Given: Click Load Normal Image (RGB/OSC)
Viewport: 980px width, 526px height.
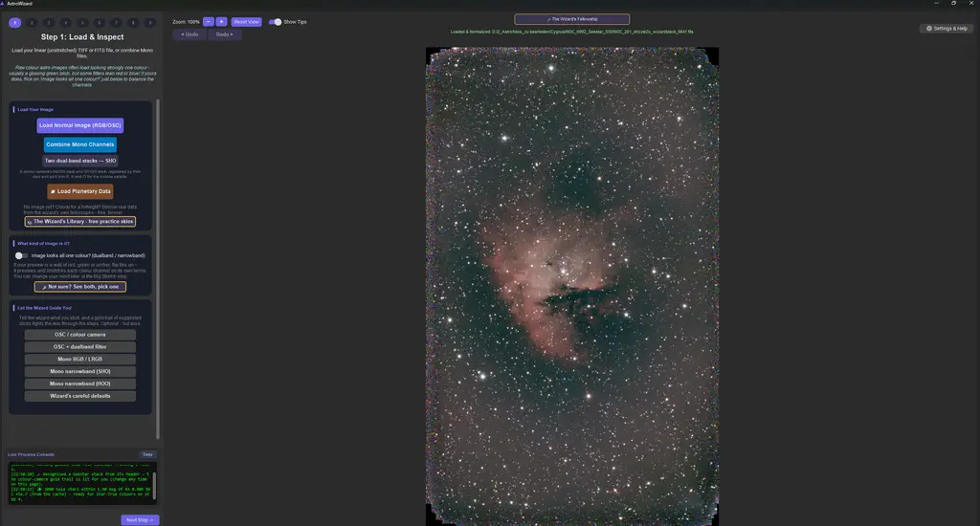Looking at the screenshot, I should point(80,125).
